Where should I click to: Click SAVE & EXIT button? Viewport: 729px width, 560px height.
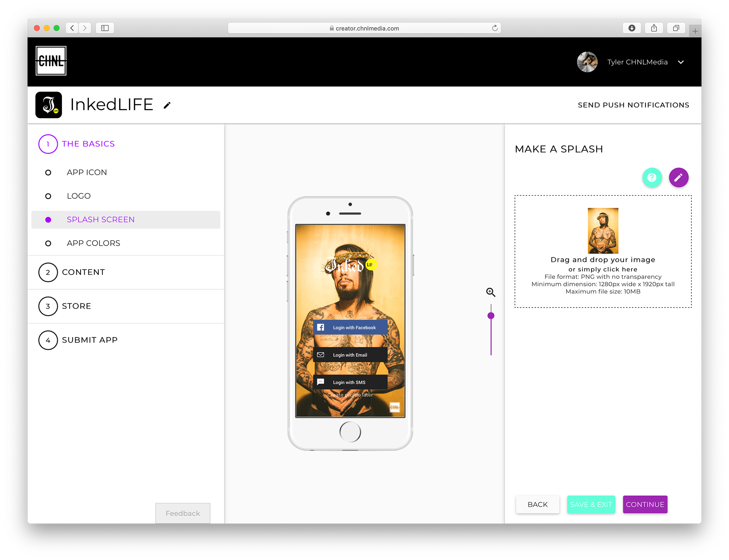point(591,504)
